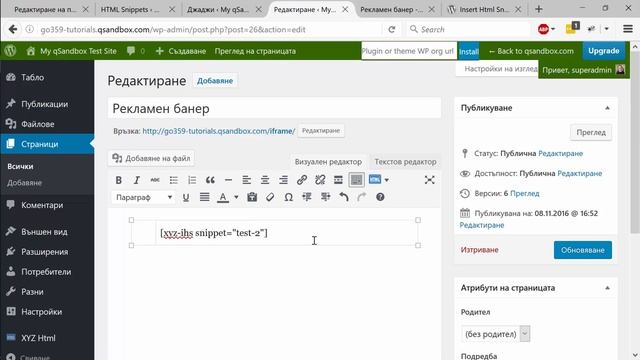Image resolution: width=640 pixels, height=360 pixels.
Task: Open the Firefox hamburger menu
Action: click(x=628, y=29)
